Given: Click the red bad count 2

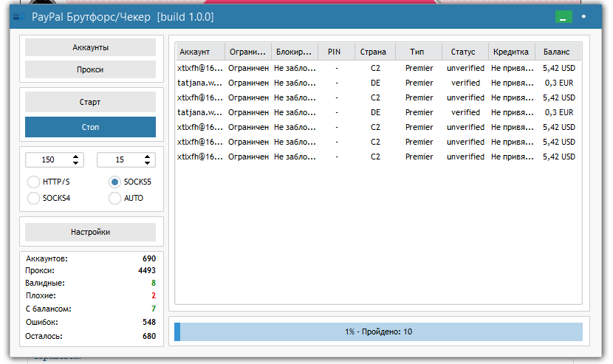Looking at the screenshot, I should pos(154,295).
